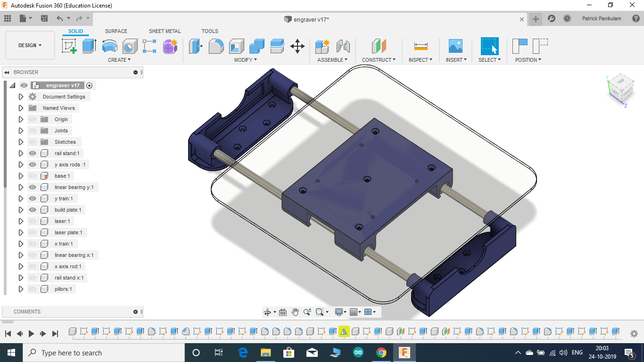Viewport: 644px width, 362px height.
Task: Select the Create Form tool
Action: [x=170, y=46]
